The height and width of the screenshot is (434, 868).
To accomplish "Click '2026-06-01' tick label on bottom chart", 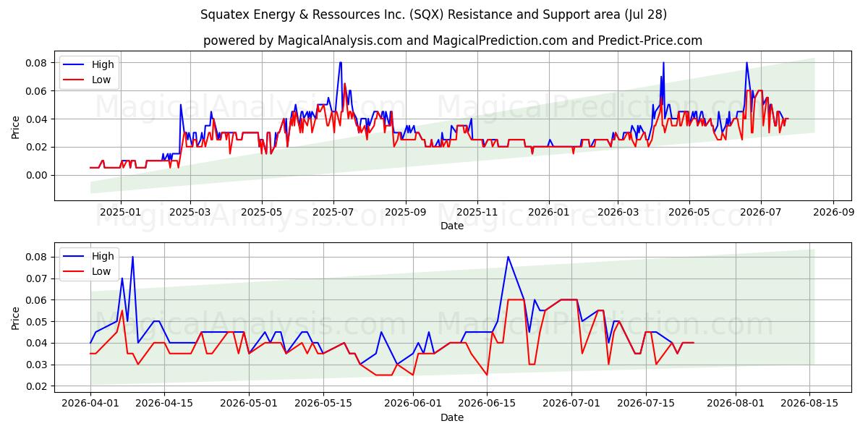I will click(x=413, y=404).
